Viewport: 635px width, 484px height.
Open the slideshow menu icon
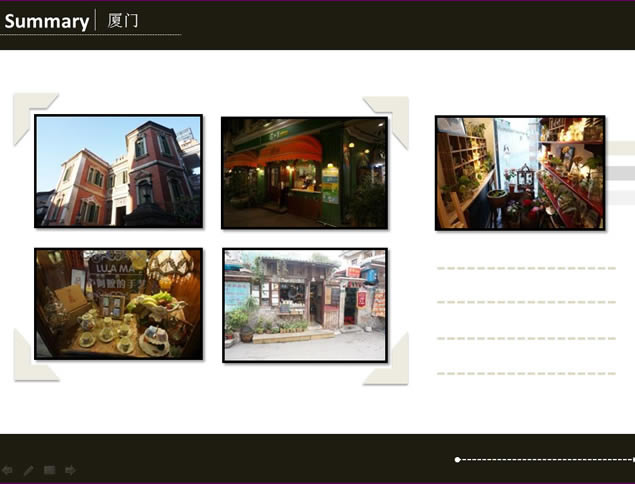pyautogui.click(x=49, y=470)
